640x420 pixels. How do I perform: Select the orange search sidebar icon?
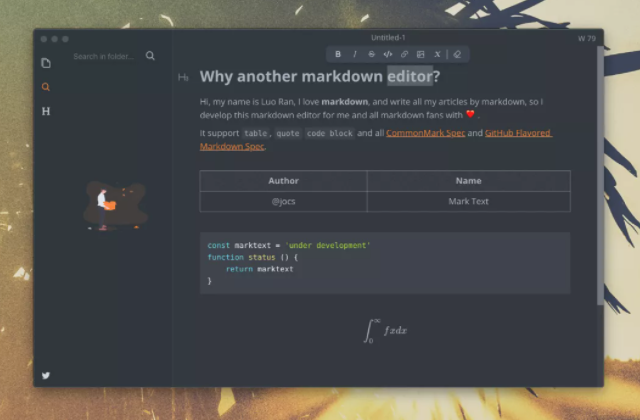tap(46, 87)
